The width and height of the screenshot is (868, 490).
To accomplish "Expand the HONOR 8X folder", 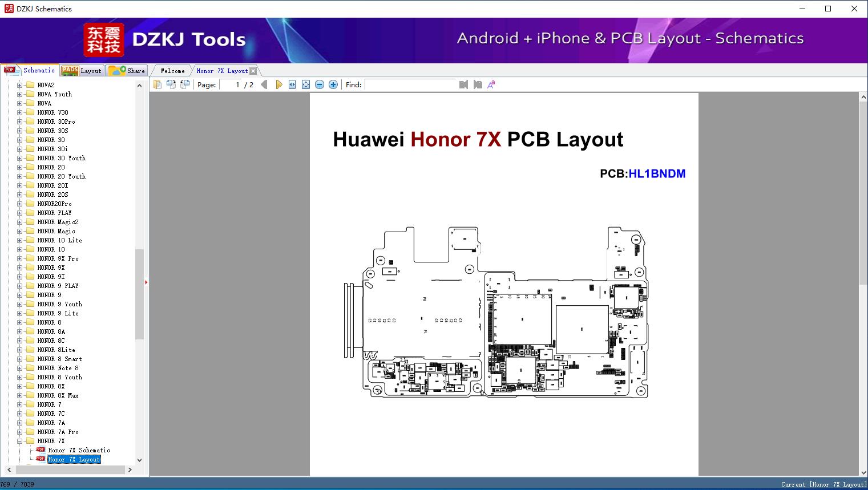I will [x=19, y=386].
